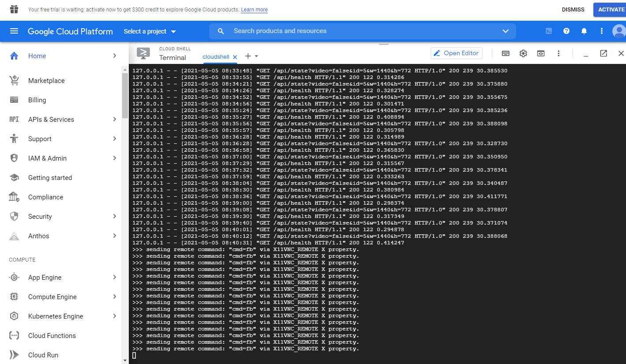This screenshot has height=364, width=626.
Task: Click the Support person icon
Action: (x=14, y=139)
